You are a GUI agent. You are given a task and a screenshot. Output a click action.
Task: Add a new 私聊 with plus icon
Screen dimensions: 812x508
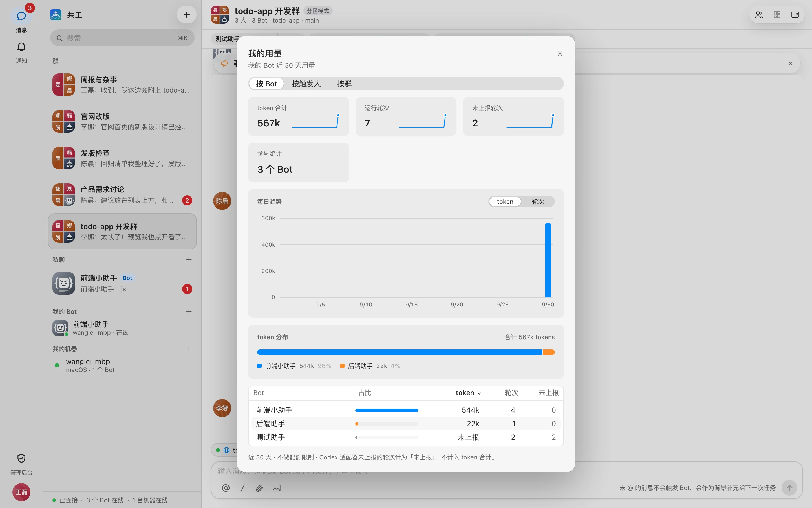click(189, 260)
